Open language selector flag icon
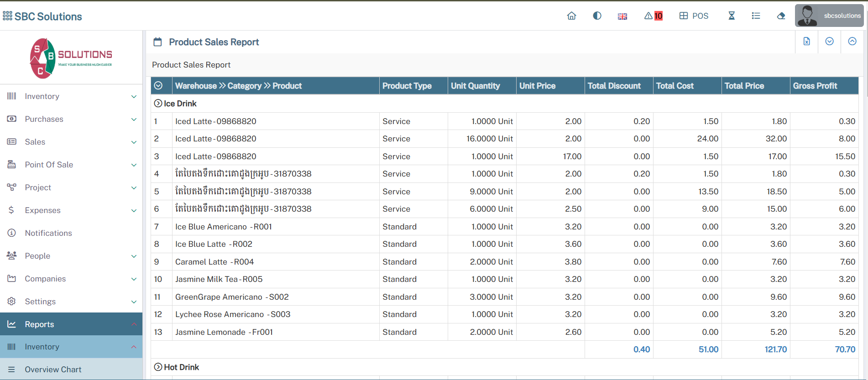Image resolution: width=868 pixels, height=380 pixels. tap(622, 16)
